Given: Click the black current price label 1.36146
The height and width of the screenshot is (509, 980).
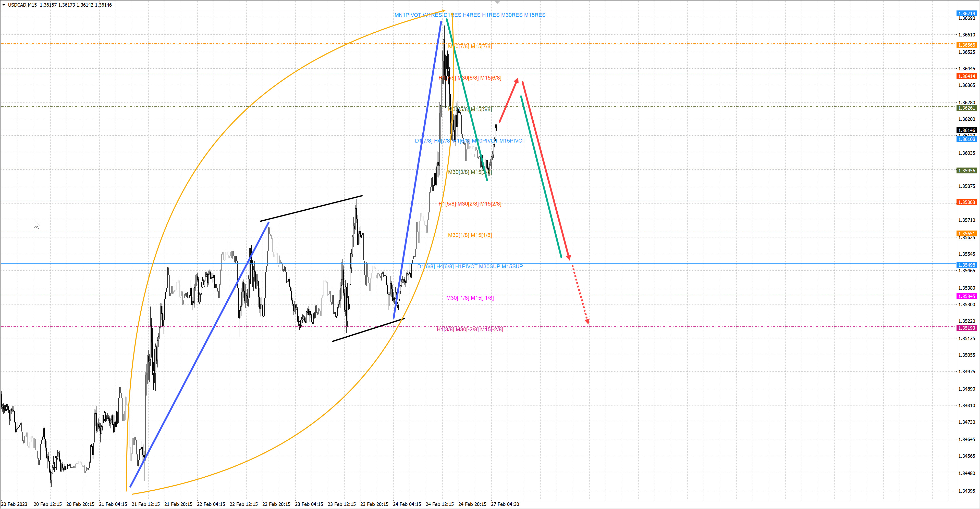Looking at the screenshot, I should point(966,130).
